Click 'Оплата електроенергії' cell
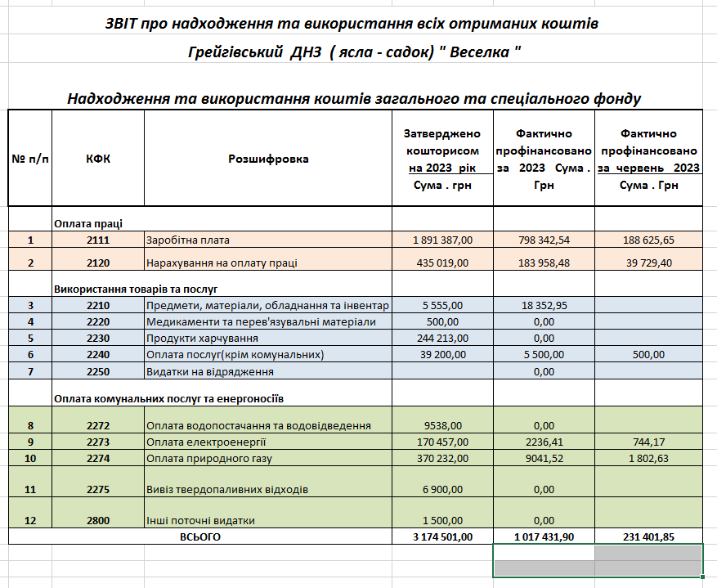The height and width of the screenshot is (588, 717). click(x=268, y=442)
